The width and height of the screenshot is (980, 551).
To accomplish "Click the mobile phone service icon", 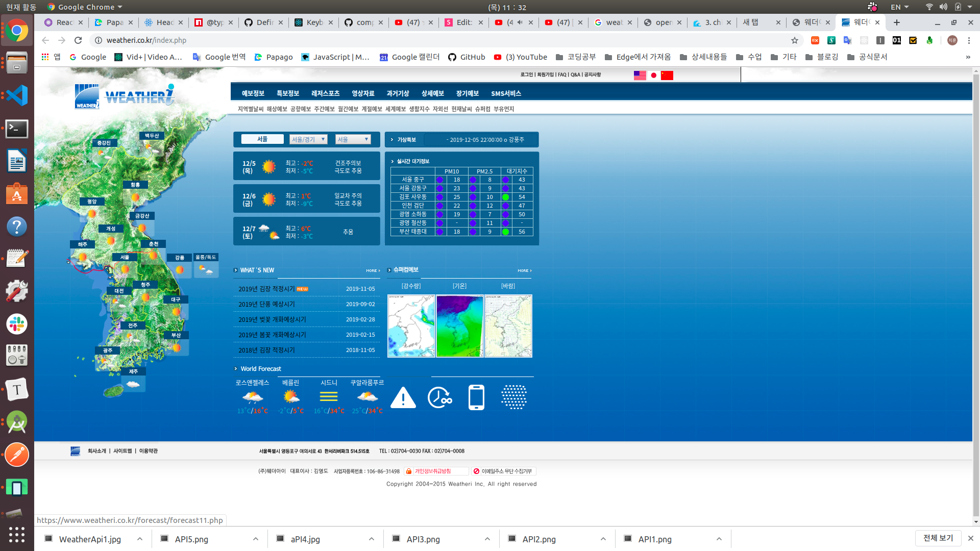I will click(x=476, y=397).
